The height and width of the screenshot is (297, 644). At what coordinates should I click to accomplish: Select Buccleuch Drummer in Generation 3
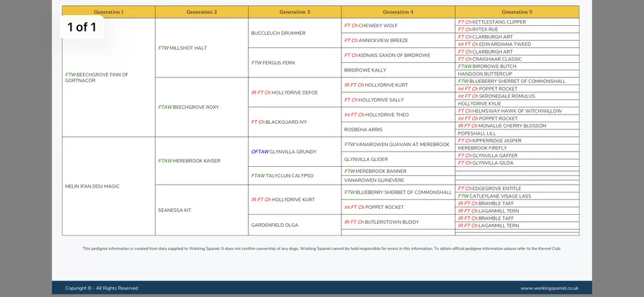pos(278,33)
